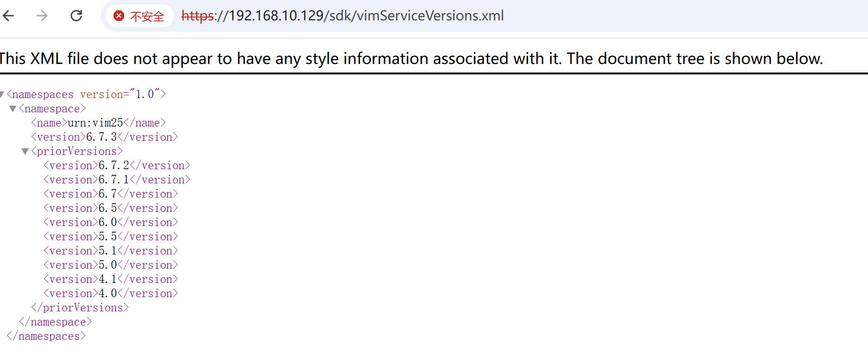The width and height of the screenshot is (868, 354).
Task: Collapse the priorVersions node
Action: 25,152
